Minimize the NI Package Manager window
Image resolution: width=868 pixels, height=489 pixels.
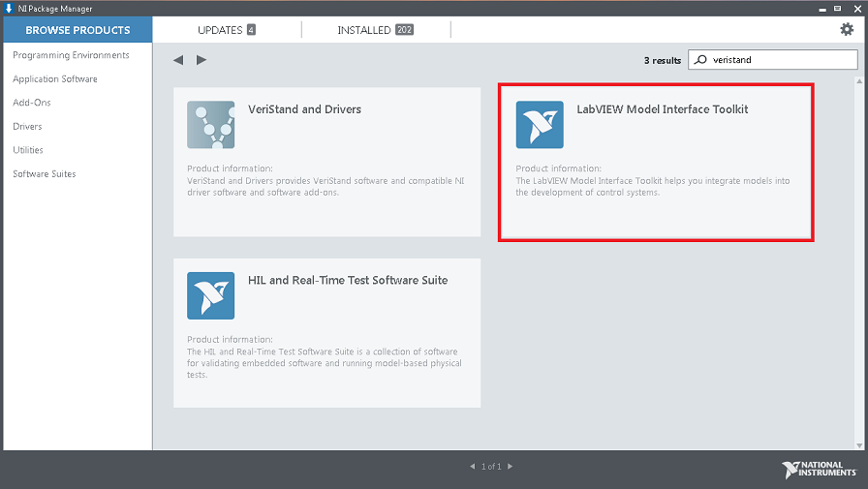click(x=822, y=9)
